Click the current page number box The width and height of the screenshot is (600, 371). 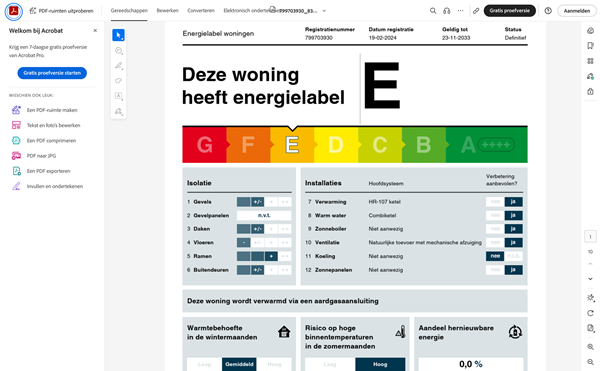pos(590,237)
